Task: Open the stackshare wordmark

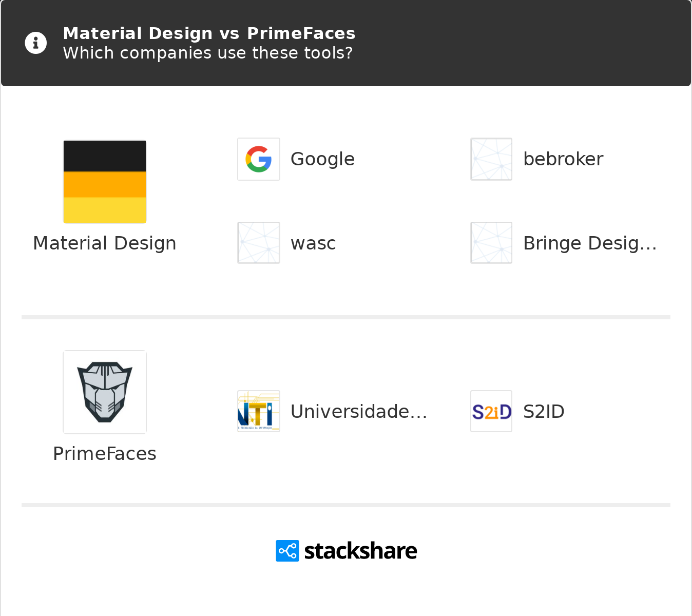Action: point(360,551)
